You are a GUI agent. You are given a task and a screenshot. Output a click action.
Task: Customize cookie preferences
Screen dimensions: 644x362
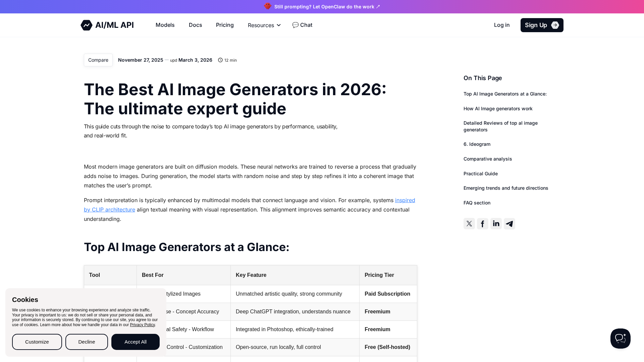coord(37,342)
